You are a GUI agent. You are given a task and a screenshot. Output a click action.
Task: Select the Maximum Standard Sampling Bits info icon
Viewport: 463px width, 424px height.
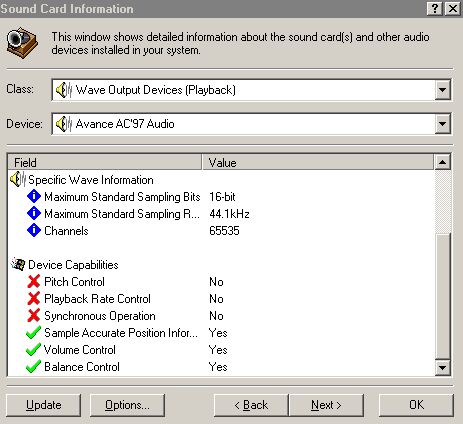point(34,196)
